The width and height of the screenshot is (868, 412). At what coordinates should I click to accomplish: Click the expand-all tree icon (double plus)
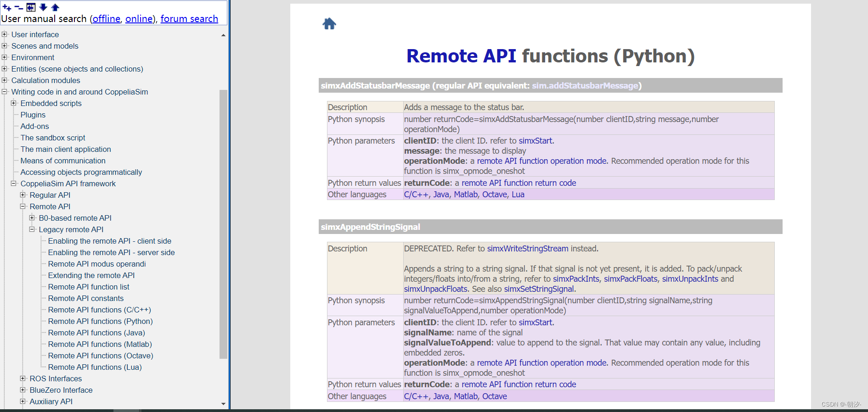7,7
